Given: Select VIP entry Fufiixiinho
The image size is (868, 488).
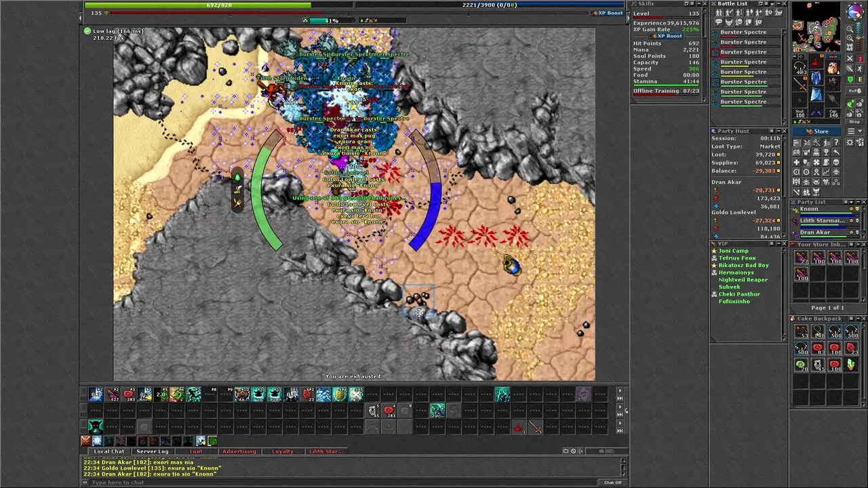Looking at the screenshot, I should (x=734, y=302).
